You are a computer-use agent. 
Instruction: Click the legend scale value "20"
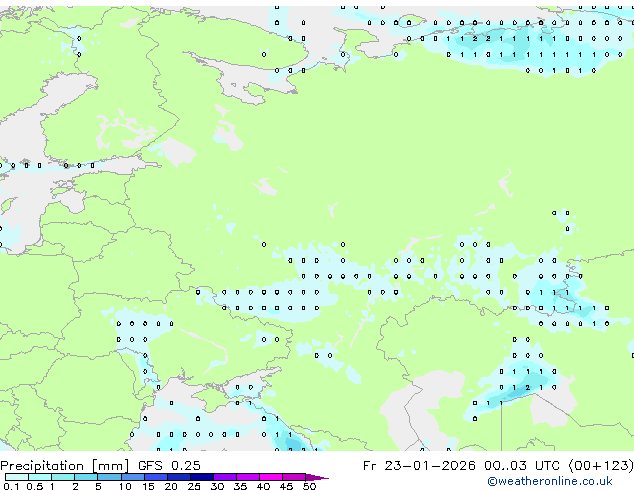click(171, 486)
